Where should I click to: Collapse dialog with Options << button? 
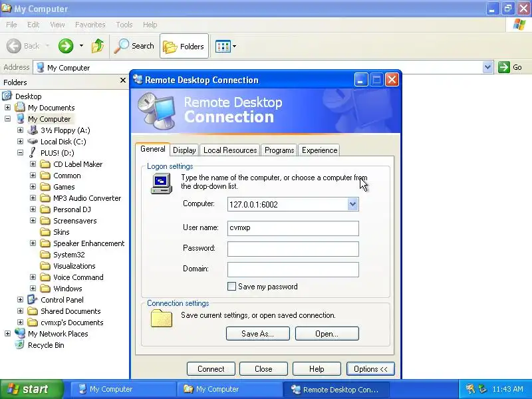pos(370,369)
